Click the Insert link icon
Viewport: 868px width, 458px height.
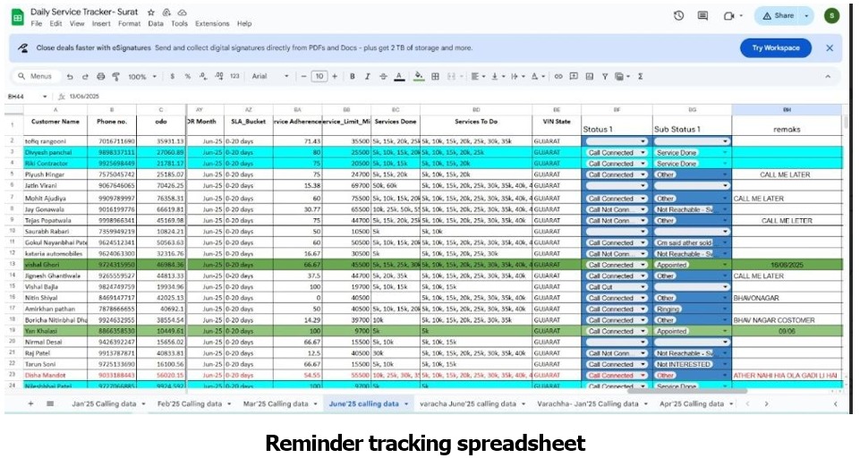point(558,77)
